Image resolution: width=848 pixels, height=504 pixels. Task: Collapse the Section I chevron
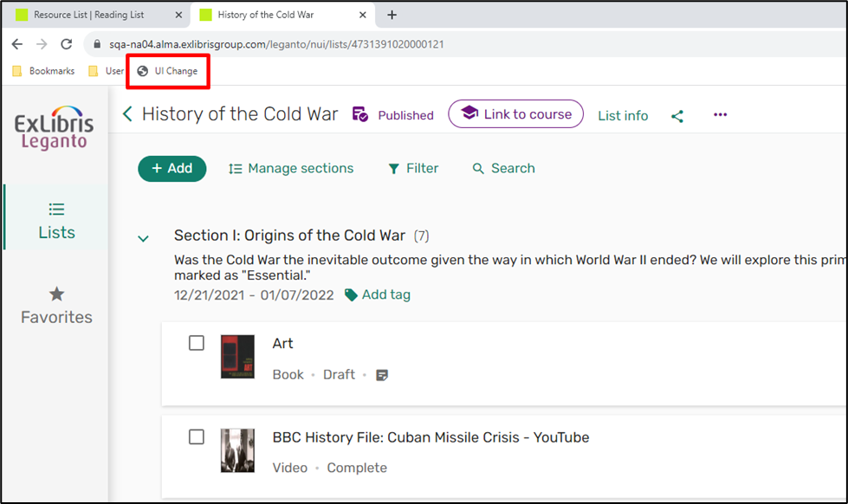click(143, 238)
